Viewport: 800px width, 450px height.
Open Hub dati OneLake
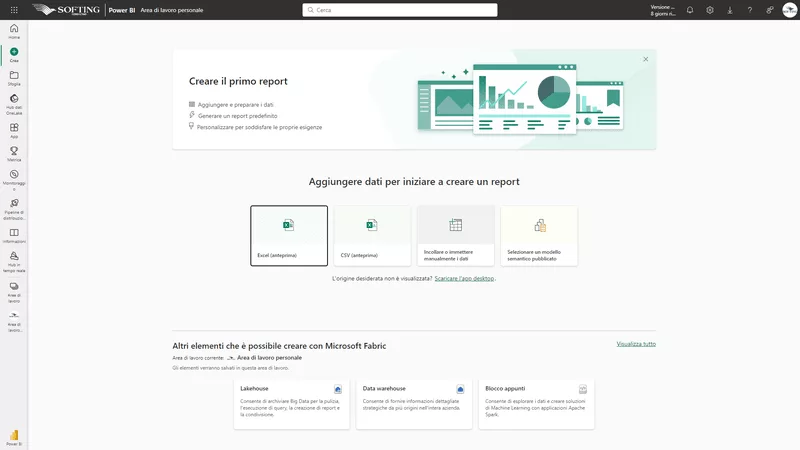[14, 104]
